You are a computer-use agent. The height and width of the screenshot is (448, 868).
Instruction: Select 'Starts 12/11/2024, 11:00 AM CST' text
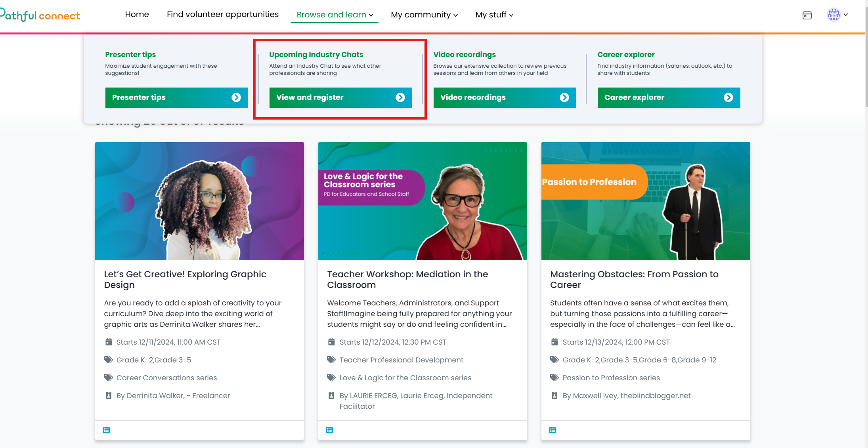(x=168, y=342)
